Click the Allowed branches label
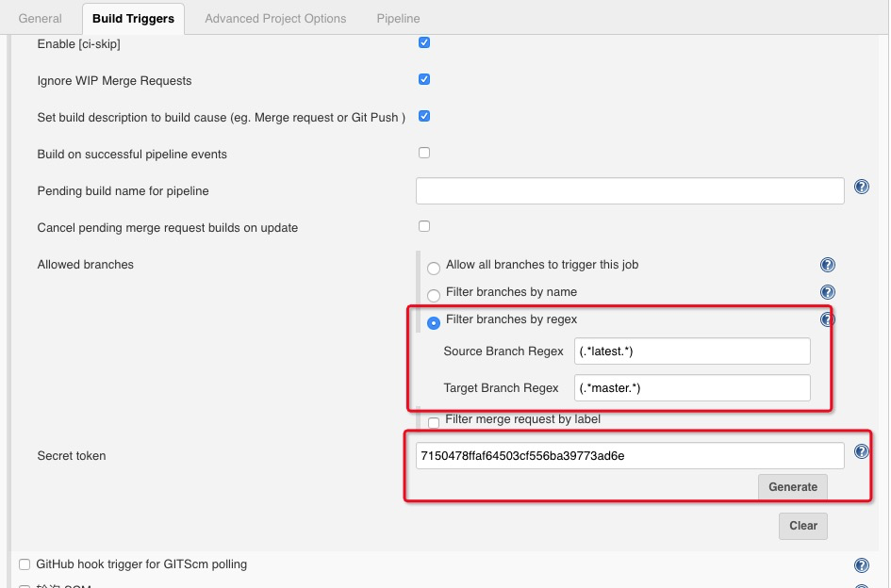Screen dimensions: 891x588 click(x=85, y=265)
